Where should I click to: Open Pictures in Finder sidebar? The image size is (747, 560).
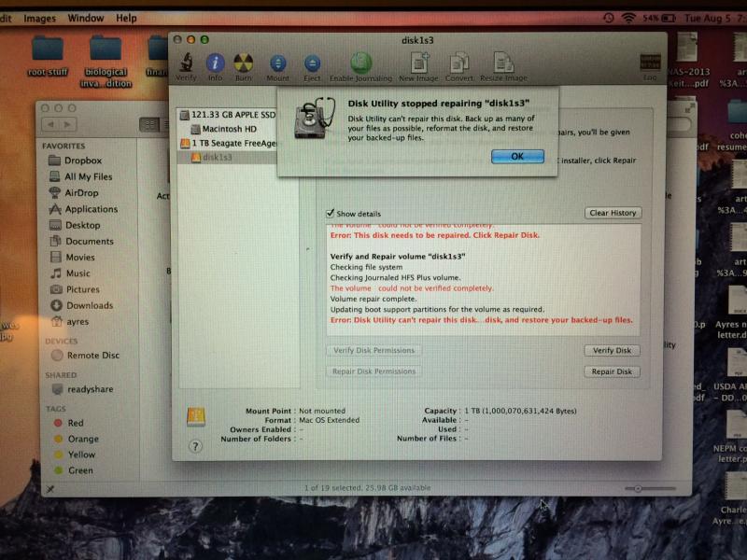75,289
